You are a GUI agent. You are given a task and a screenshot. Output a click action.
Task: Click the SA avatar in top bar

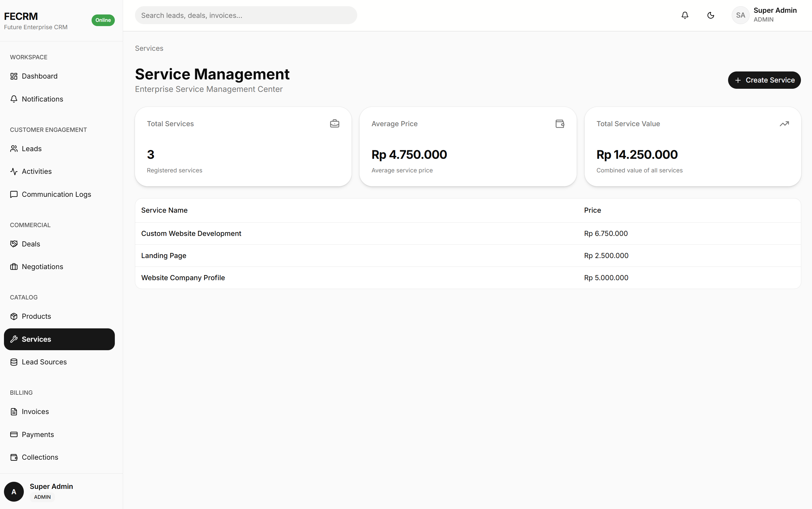740,15
